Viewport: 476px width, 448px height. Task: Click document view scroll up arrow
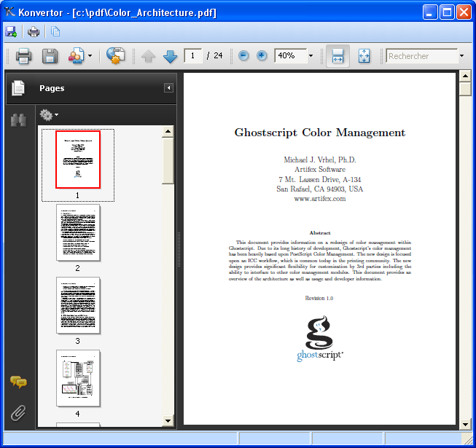(465, 76)
